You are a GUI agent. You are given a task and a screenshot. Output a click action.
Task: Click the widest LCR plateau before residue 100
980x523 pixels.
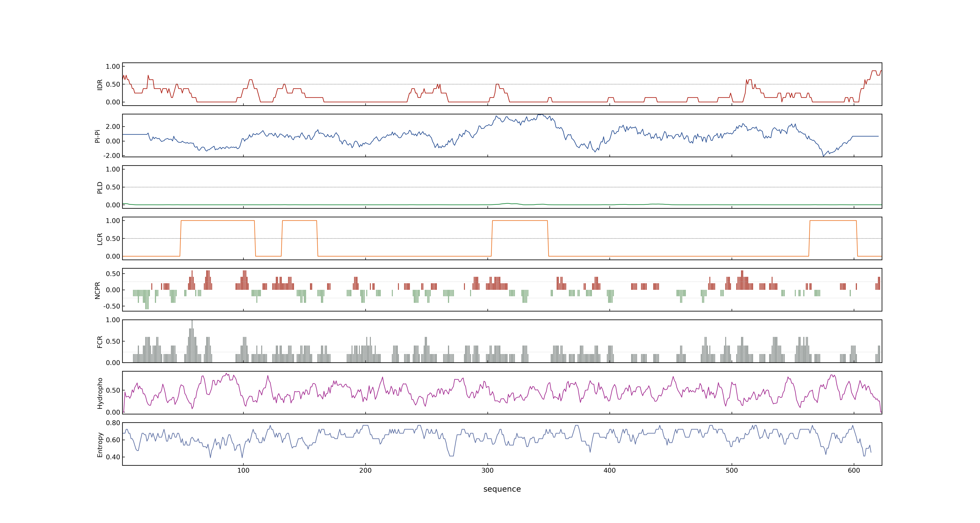click(218, 221)
